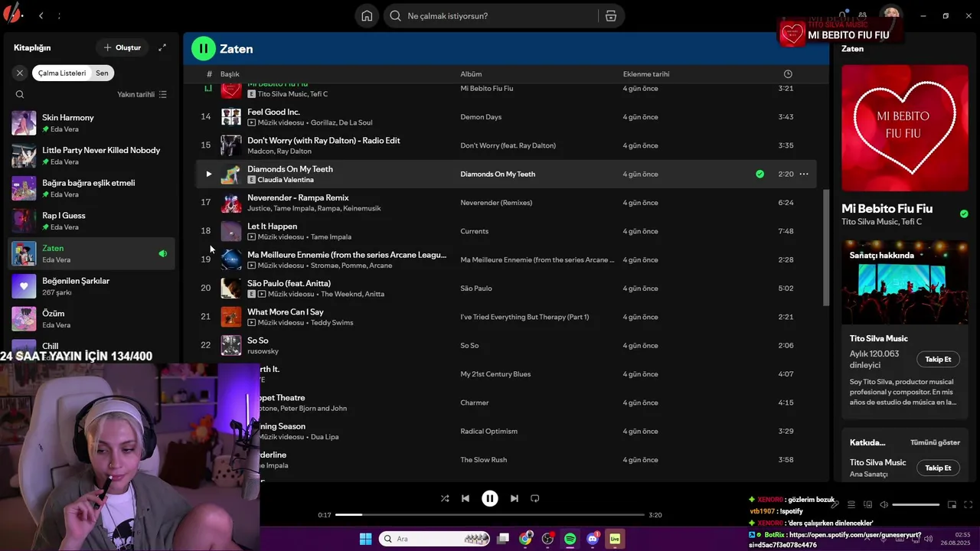Enter full screen mode
This screenshot has width=980, height=551.
click(x=969, y=504)
